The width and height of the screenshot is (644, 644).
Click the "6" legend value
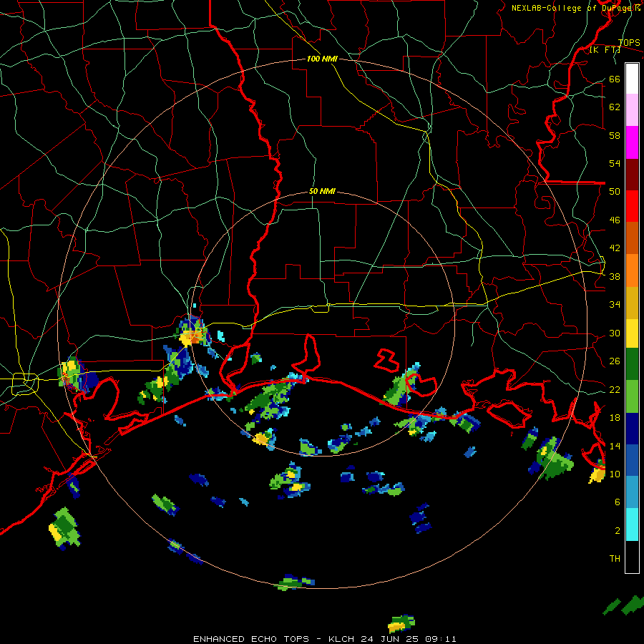tap(618, 502)
